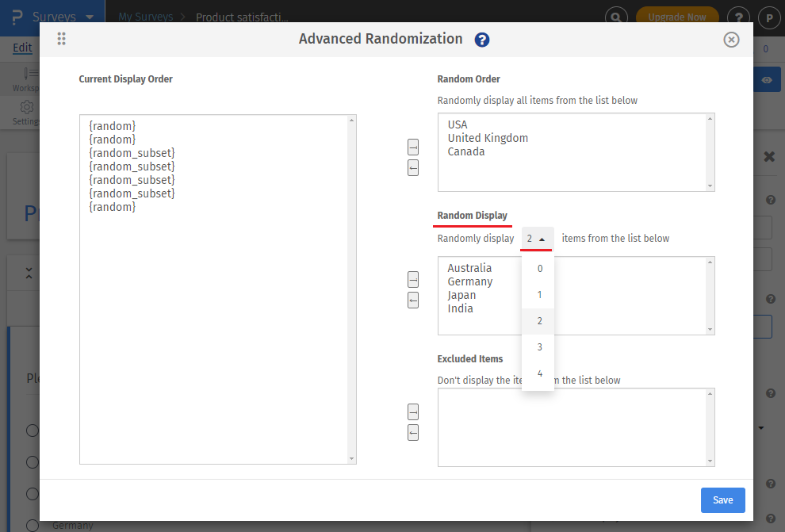Click the right-arrow beside the Random Order list
785x532 pixels.
[x=412, y=147]
